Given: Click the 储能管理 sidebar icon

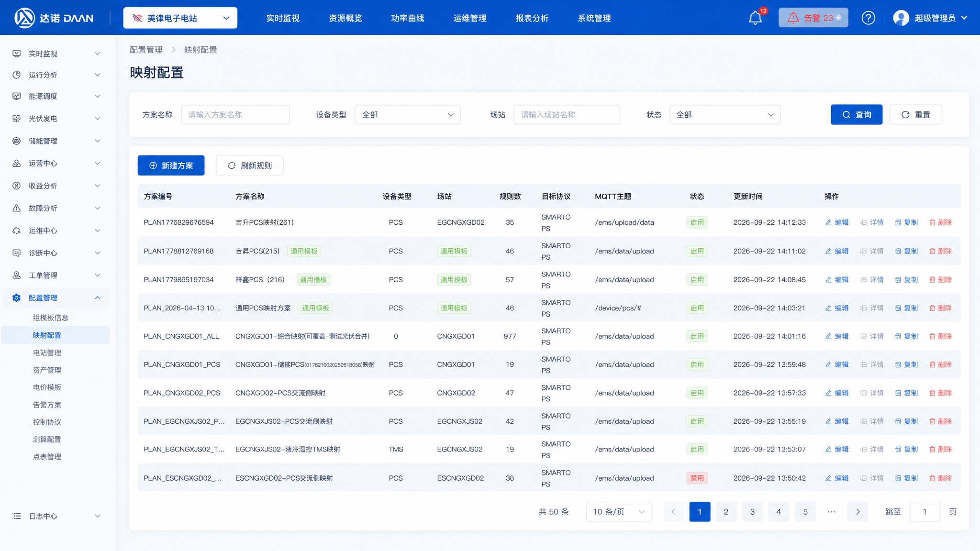Looking at the screenshot, I should [17, 141].
